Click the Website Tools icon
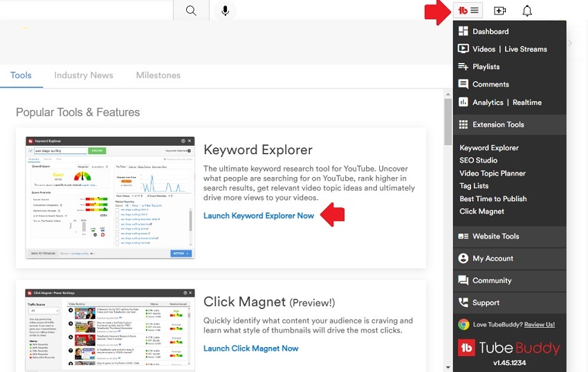 click(463, 236)
